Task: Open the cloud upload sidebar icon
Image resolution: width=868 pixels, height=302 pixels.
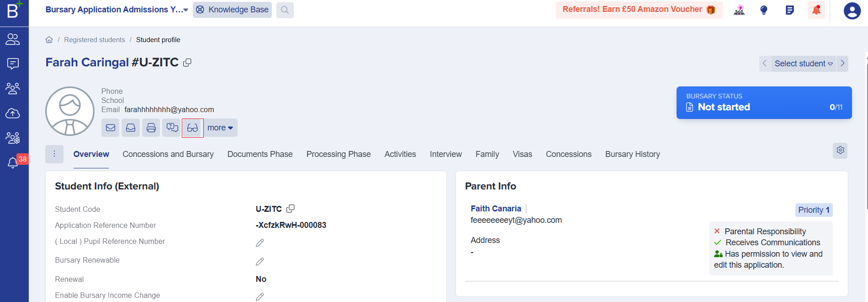Action: pos(13,113)
